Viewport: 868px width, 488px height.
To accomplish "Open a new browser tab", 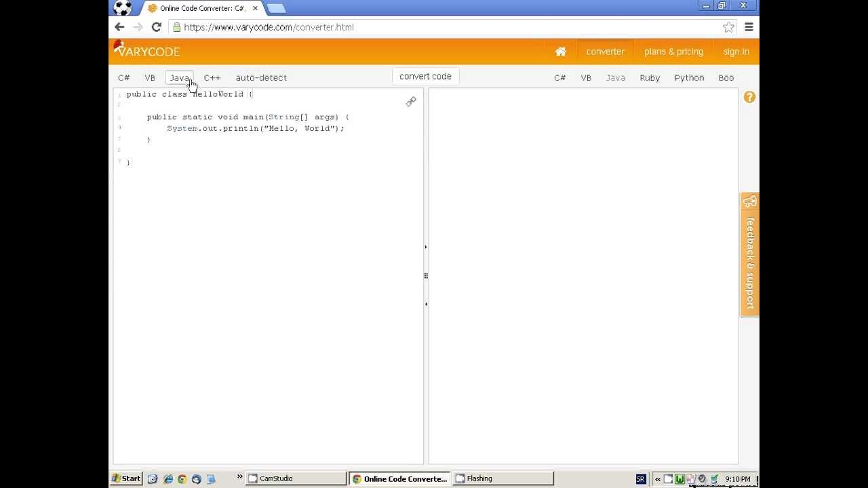I will [x=276, y=8].
